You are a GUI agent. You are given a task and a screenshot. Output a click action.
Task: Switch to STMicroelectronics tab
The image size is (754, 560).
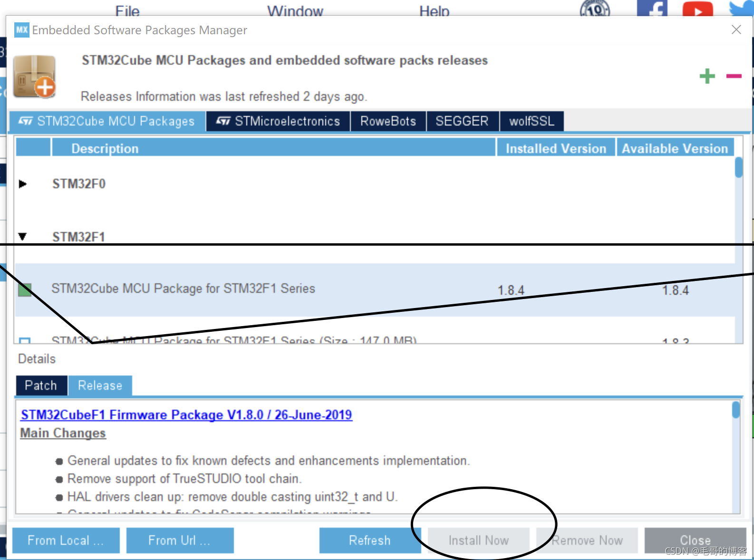[x=278, y=121]
